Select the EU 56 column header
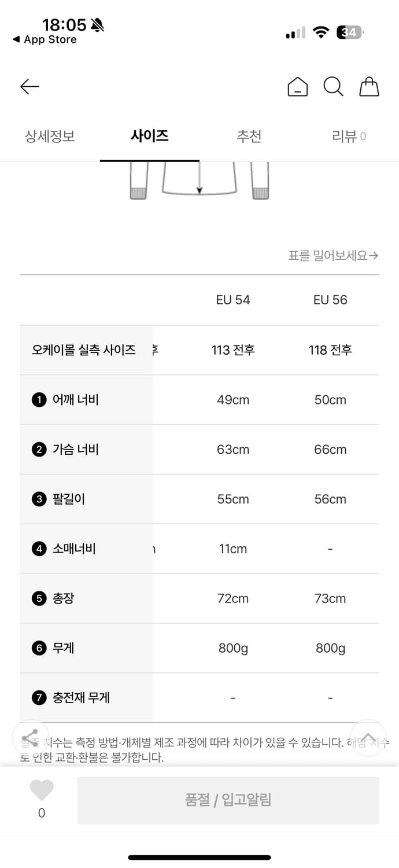This screenshot has width=399, height=868. point(330,300)
